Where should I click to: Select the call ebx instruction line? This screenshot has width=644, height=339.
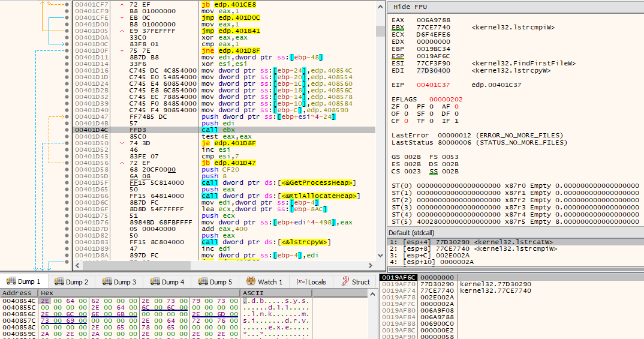[224, 130]
